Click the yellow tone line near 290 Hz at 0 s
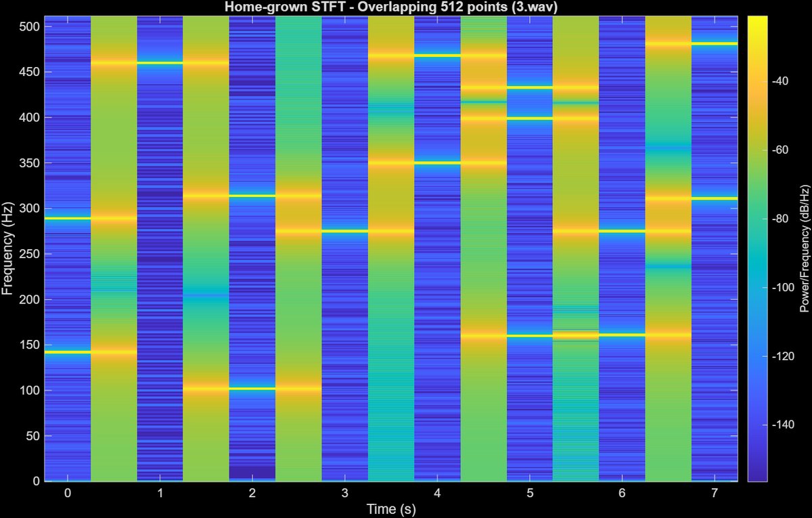The height and width of the screenshot is (518, 812). click(68, 218)
